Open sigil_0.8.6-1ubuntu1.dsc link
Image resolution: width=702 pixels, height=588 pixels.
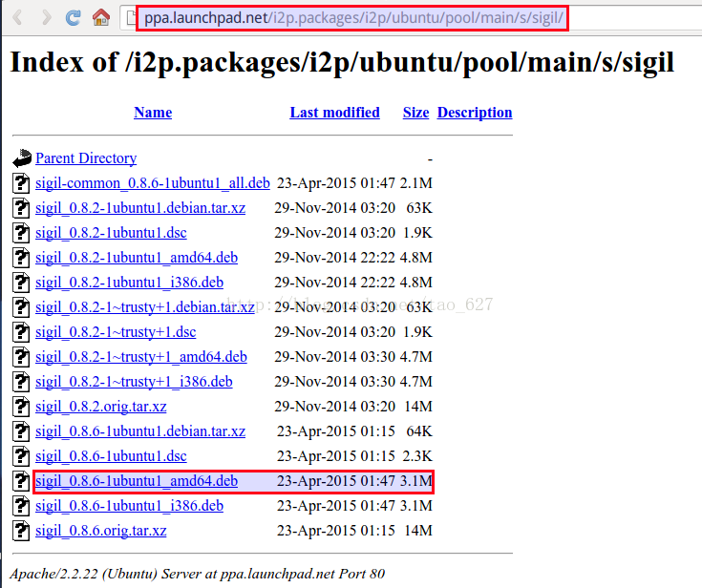tap(111, 456)
